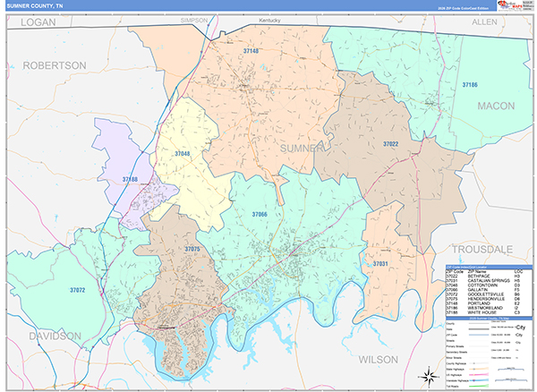Click the LOC column header in index
The image size is (537, 392).
(x=519, y=271)
